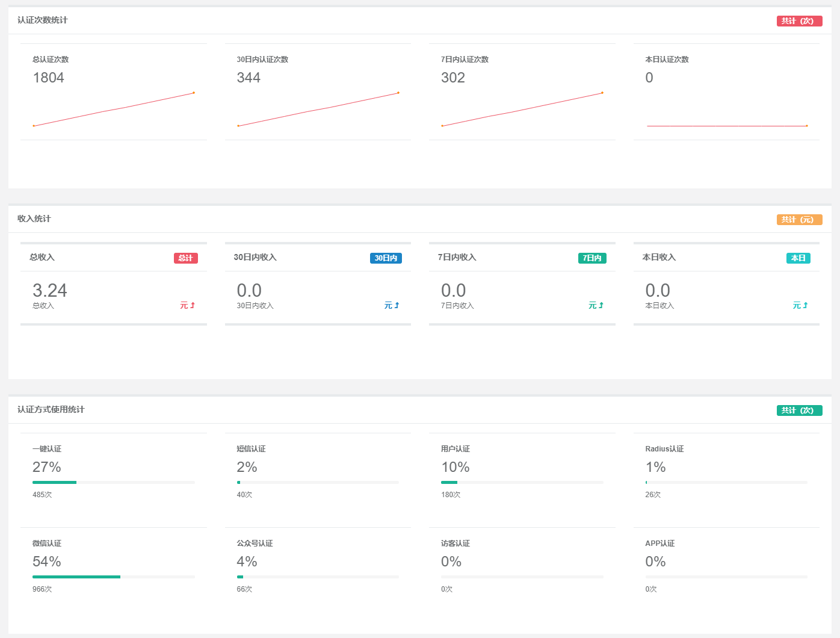Click the 66次 count under 公众号认证
Screen dimensions: 840x638
pyautogui.click(x=244, y=589)
